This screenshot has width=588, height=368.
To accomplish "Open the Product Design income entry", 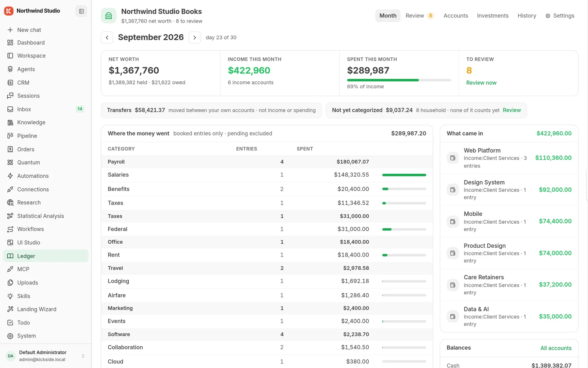I will (x=509, y=253).
